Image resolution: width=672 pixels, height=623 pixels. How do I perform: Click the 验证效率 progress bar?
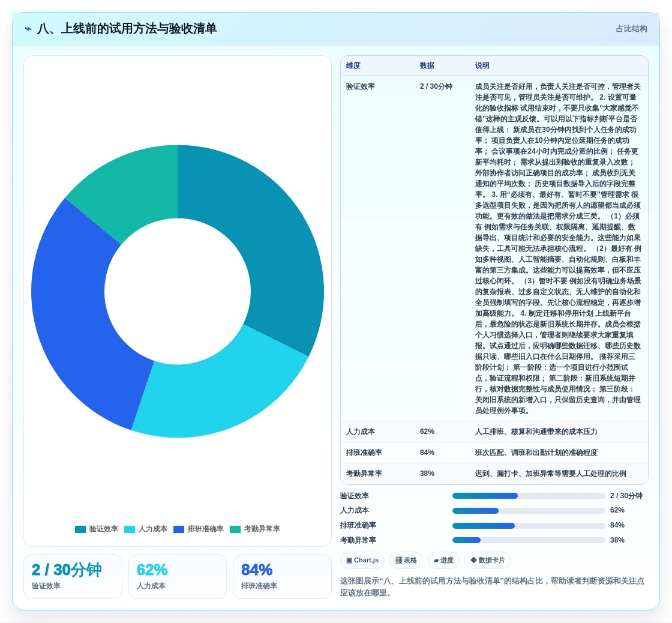coord(529,496)
